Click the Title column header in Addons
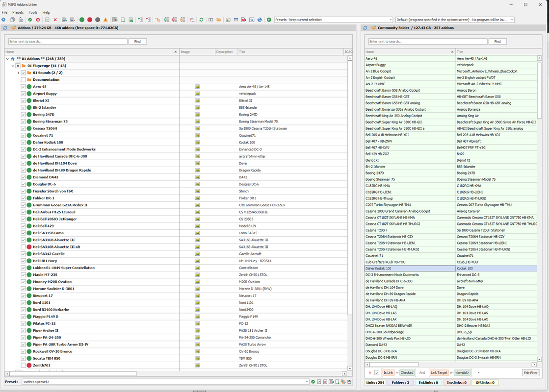Screen dimensions: 549x392 pyautogui.click(x=290, y=52)
